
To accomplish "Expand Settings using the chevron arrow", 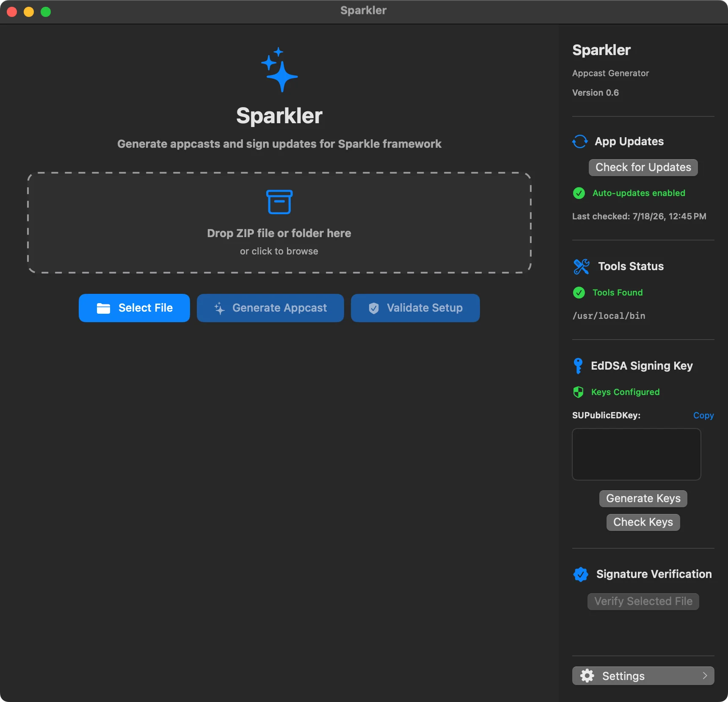I will 705,676.
